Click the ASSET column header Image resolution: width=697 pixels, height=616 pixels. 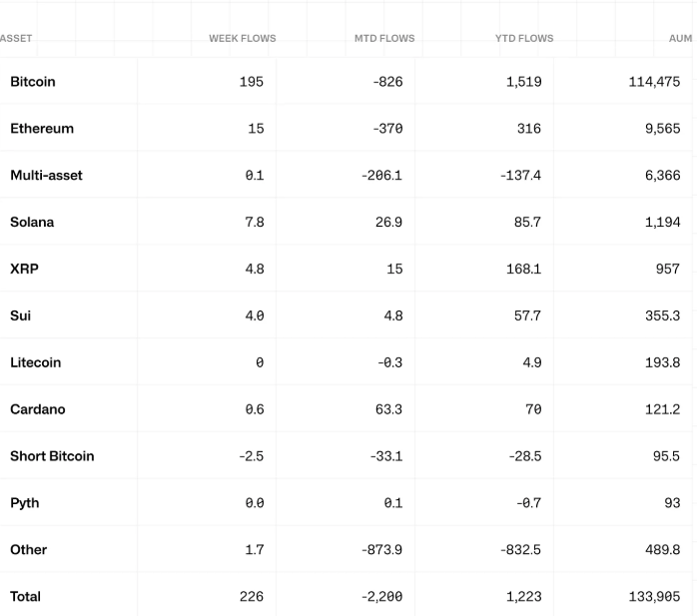click(16, 39)
